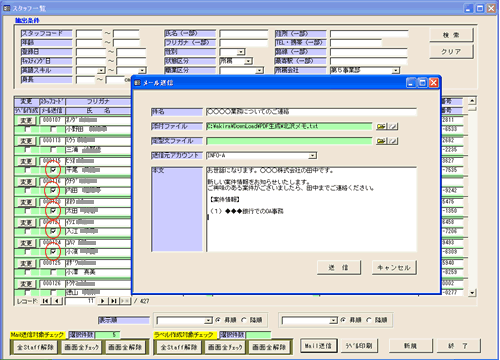Open 送信元アカウント dropdown showing INFO-A
The width and height of the screenshot is (500, 360).
coord(312,156)
